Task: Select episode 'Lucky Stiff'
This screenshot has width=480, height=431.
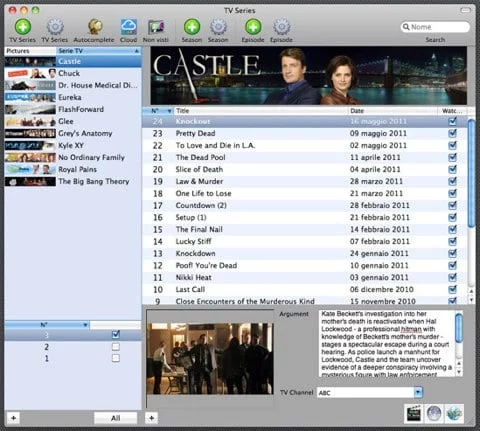Action: pyautogui.click(x=305, y=241)
